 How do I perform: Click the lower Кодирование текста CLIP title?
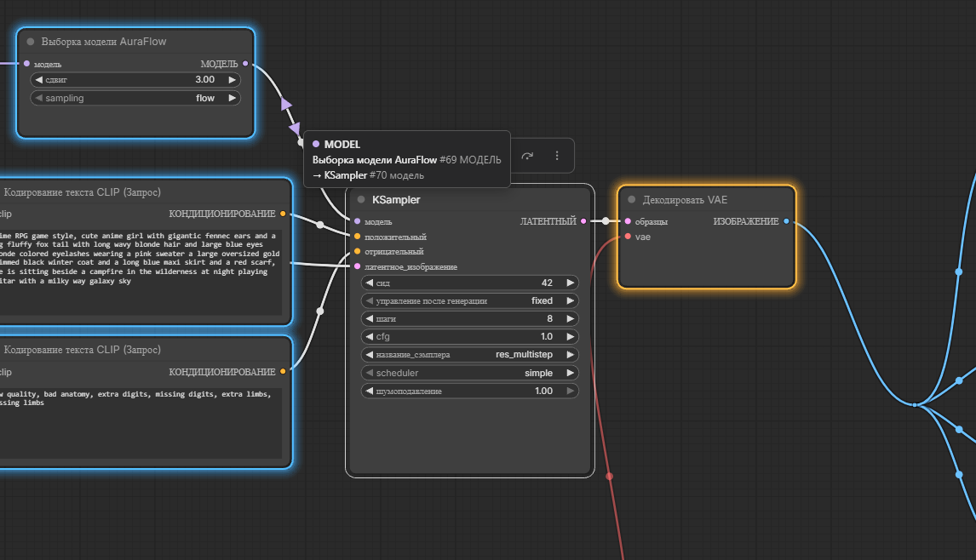pyautogui.click(x=82, y=350)
